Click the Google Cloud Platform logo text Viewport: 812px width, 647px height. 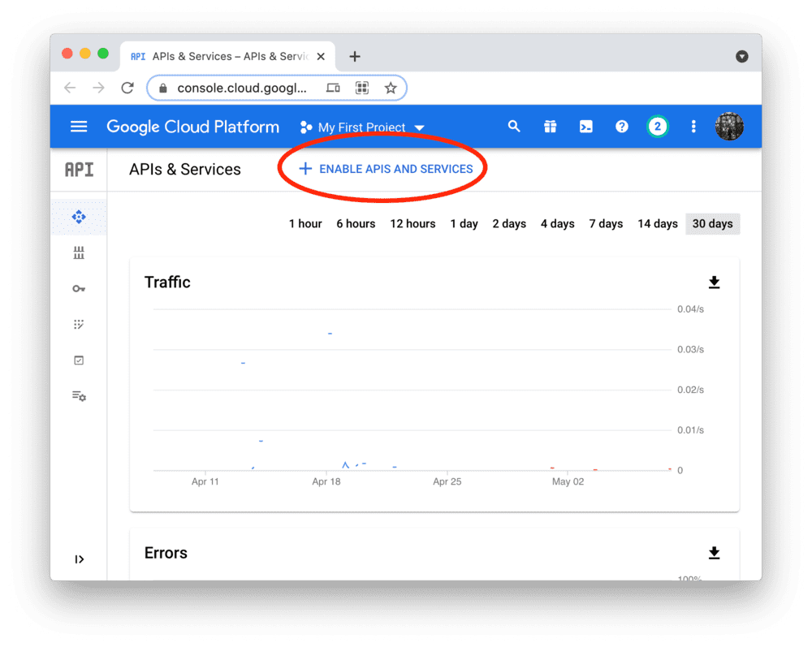coord(192,127)
